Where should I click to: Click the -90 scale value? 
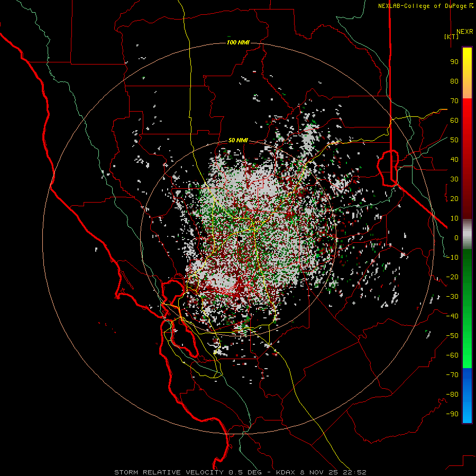(452, 414)
